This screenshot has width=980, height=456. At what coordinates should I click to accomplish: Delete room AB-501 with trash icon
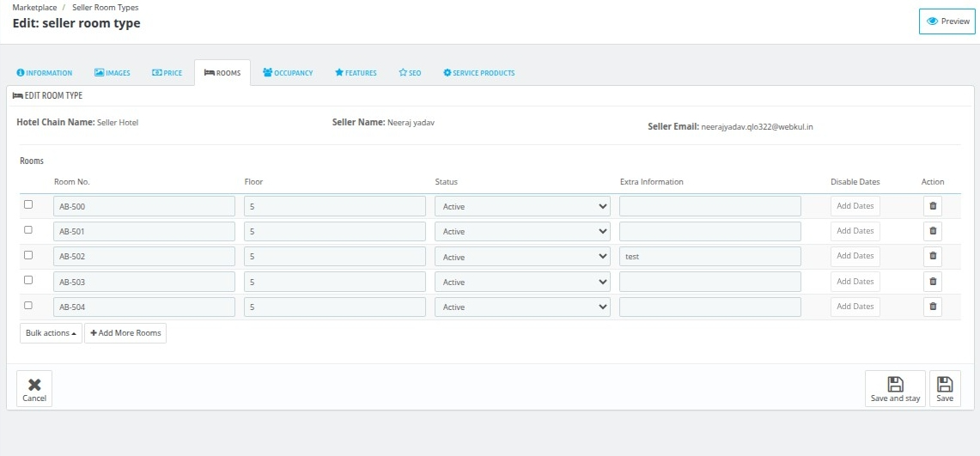pos(933,231)
